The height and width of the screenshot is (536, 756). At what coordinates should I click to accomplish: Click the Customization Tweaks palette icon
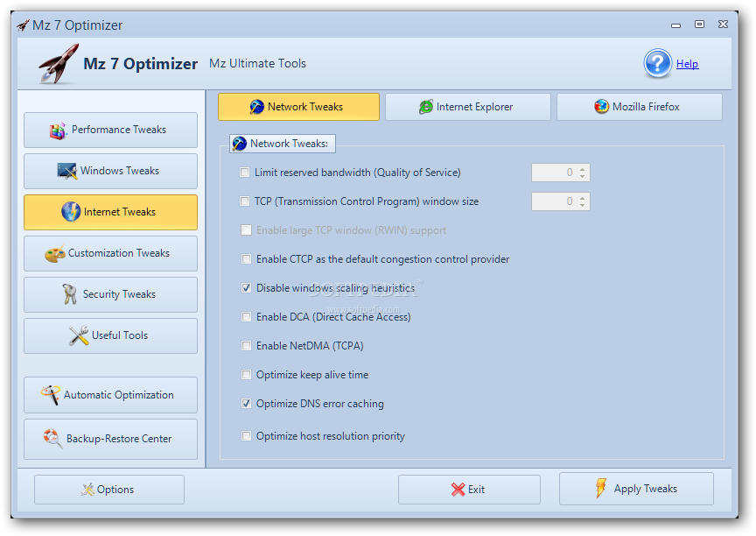pyautogui.click(x=54, y=253)
